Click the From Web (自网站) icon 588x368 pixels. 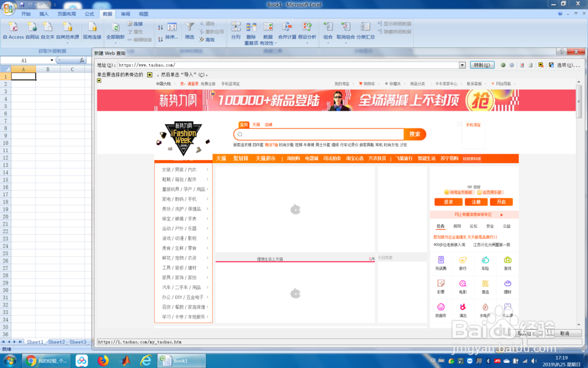pos(32,27)
